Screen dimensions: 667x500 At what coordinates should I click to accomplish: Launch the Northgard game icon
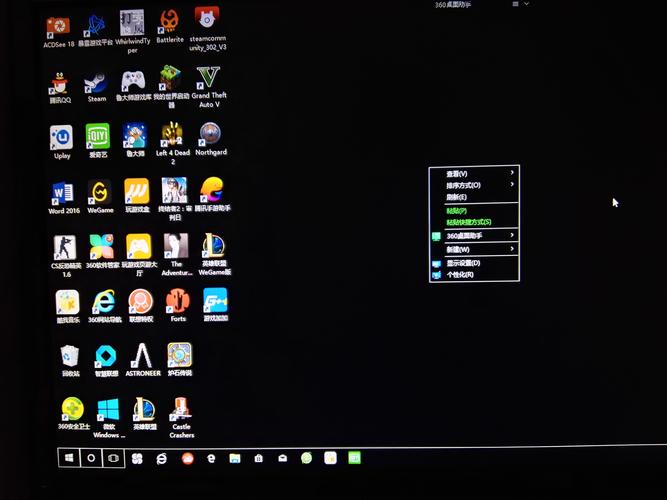[211, 139]
